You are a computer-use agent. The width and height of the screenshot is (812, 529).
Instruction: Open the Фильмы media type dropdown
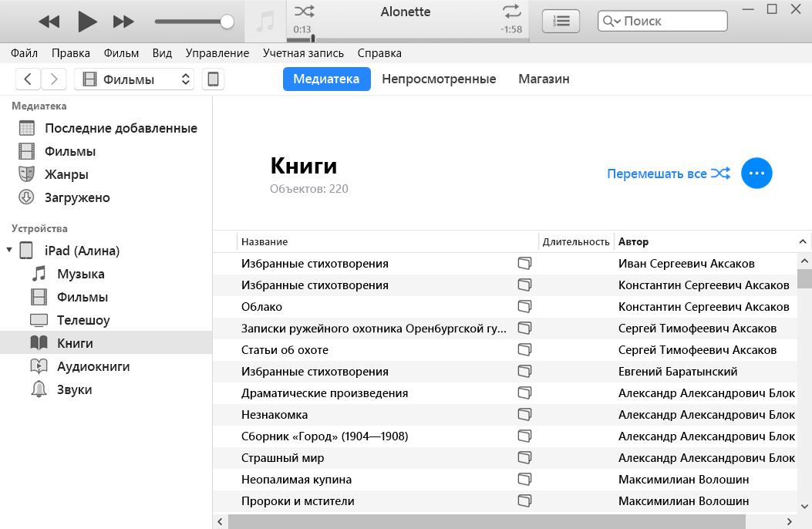(x=134, y=79)
